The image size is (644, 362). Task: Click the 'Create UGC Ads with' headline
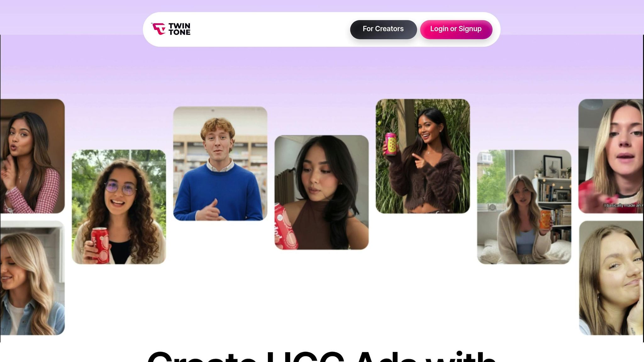pyautogui.click(x=321, y=357)
